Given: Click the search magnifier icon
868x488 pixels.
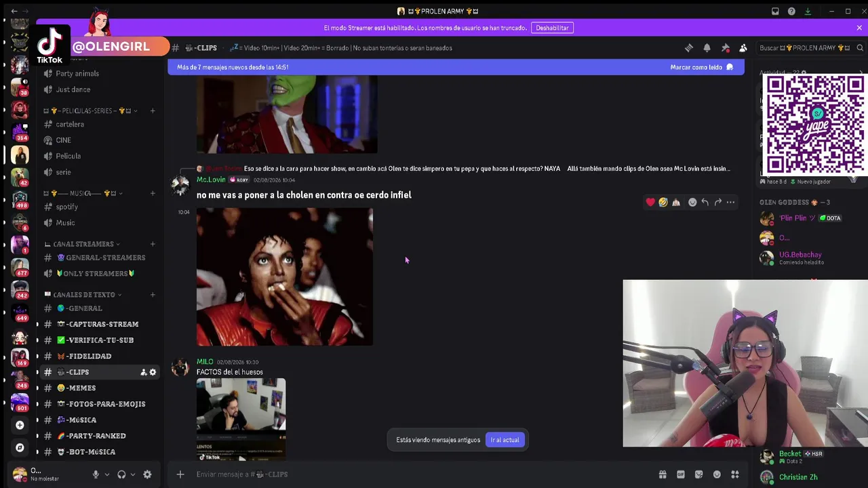Looking at the screenshot, I should coord(860,48).
